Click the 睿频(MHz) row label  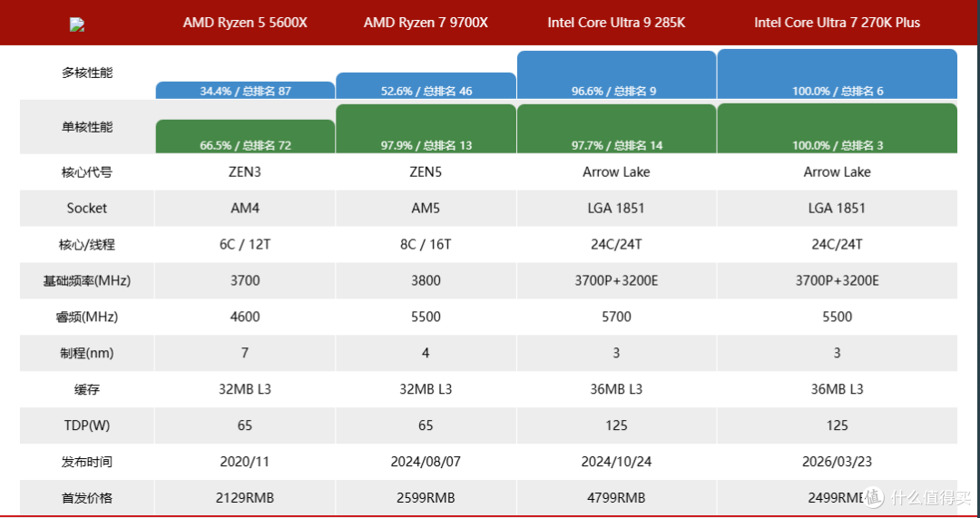[87, 317]
